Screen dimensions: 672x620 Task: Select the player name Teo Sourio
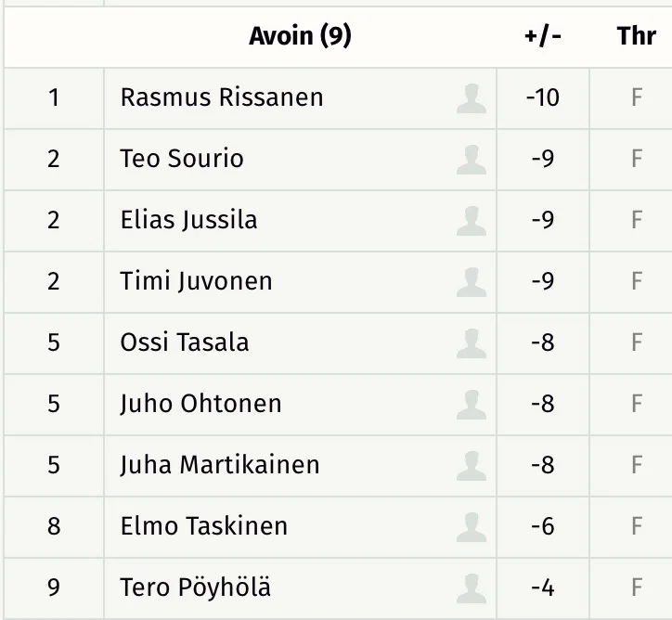click(182, 159)
